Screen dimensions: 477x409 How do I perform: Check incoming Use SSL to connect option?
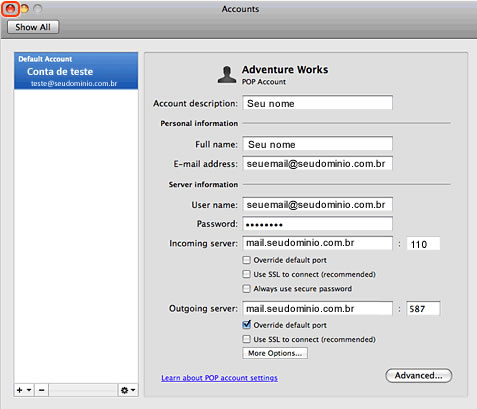click(246, 274)
